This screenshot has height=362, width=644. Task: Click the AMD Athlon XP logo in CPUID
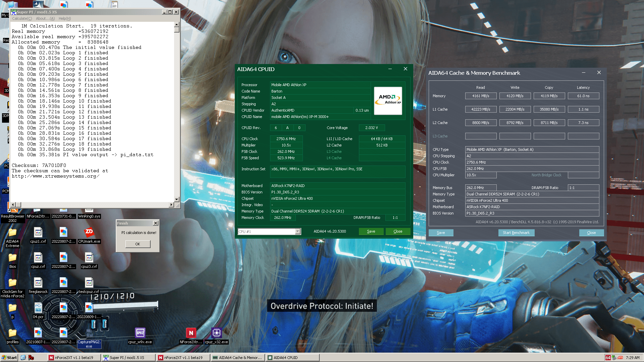388,101
